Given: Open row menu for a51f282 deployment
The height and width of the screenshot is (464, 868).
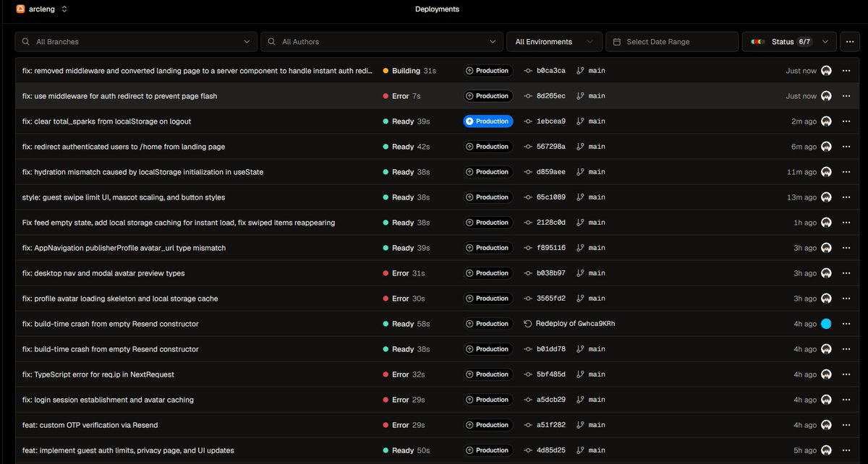Looking at the screenshot, I should 846,425.
